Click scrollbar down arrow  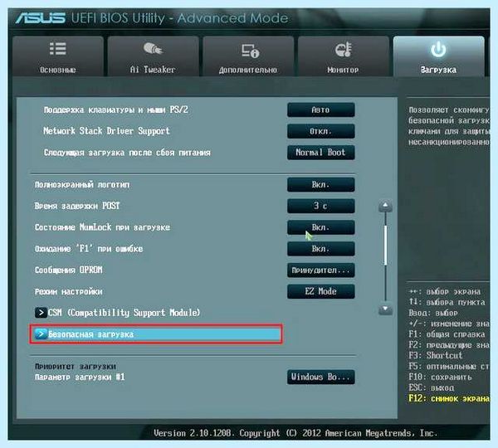click(385, 309)
